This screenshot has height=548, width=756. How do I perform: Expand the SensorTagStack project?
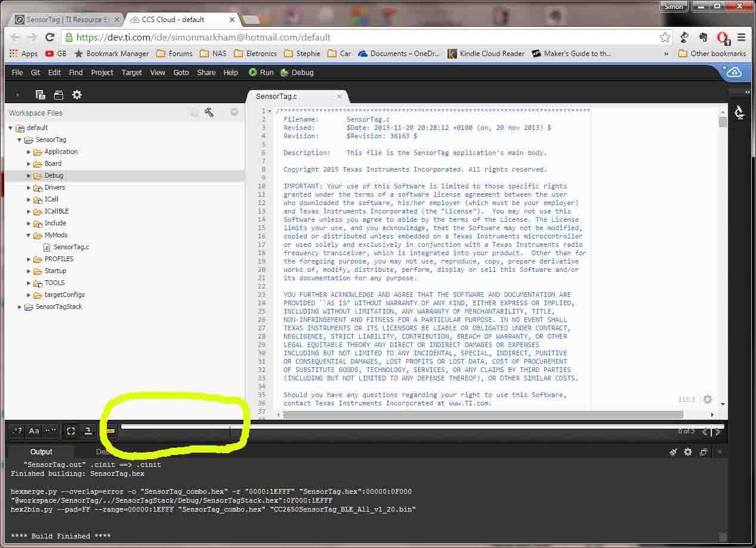(x=20, y=306)
